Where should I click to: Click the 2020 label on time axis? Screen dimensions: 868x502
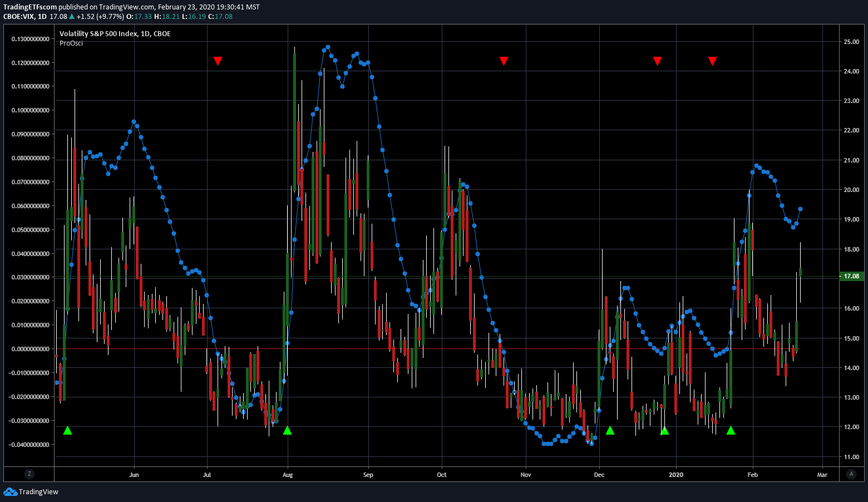pos(676,475)
